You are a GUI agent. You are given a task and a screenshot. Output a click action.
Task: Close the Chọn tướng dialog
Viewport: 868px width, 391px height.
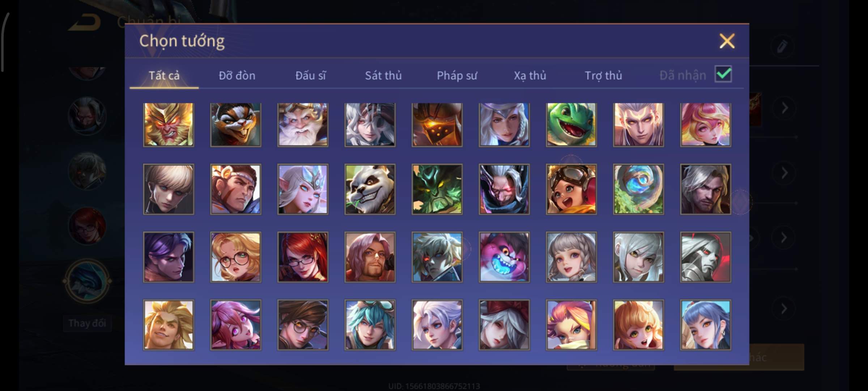tap(727, 41)
